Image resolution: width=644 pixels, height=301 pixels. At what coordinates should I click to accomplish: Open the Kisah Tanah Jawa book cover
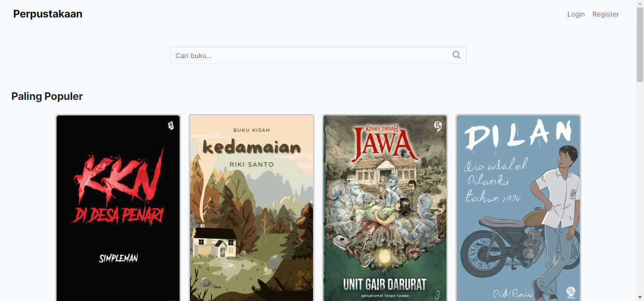pyautogui.click(x=385, y=208)
